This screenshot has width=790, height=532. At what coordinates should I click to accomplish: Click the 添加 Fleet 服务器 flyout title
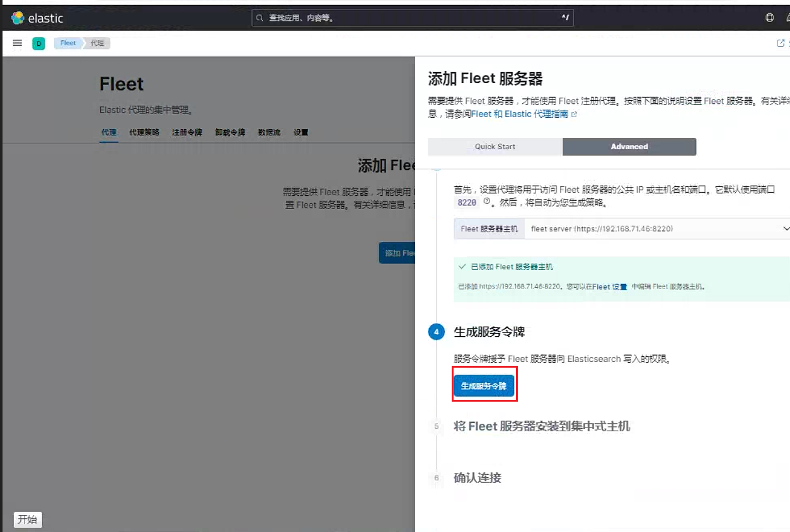485,79
